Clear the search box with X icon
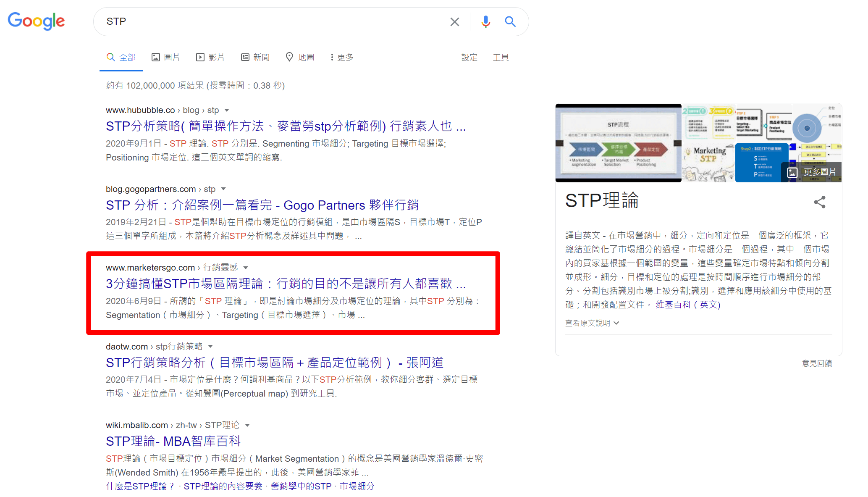868x497 pixels. coord(454,22)
